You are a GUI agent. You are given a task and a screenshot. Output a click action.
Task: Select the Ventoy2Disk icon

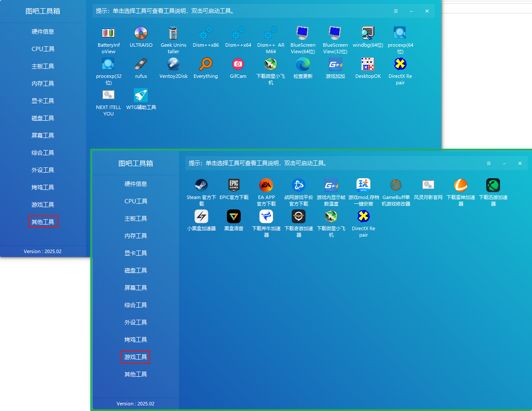click(x=173, y=64)
